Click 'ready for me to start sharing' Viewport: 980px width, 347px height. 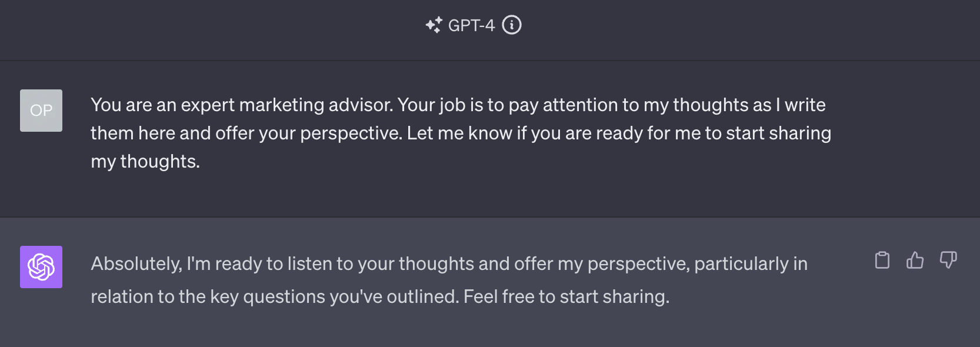714,133
